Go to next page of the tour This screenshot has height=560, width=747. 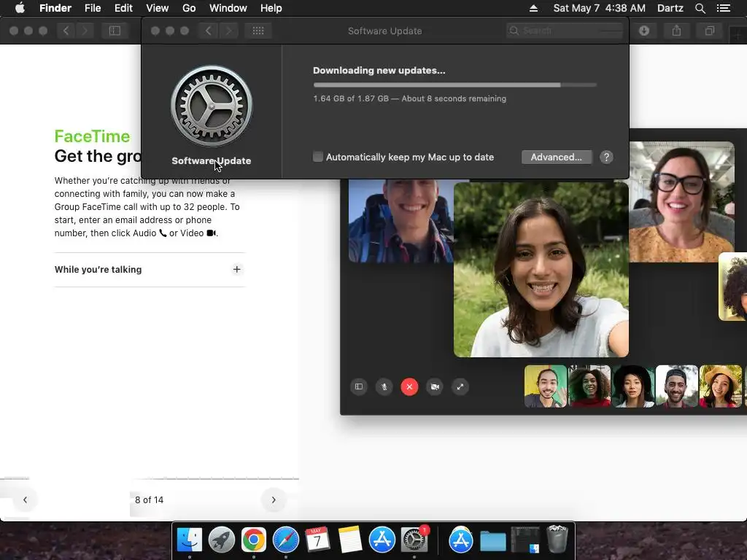click(274, 499)
